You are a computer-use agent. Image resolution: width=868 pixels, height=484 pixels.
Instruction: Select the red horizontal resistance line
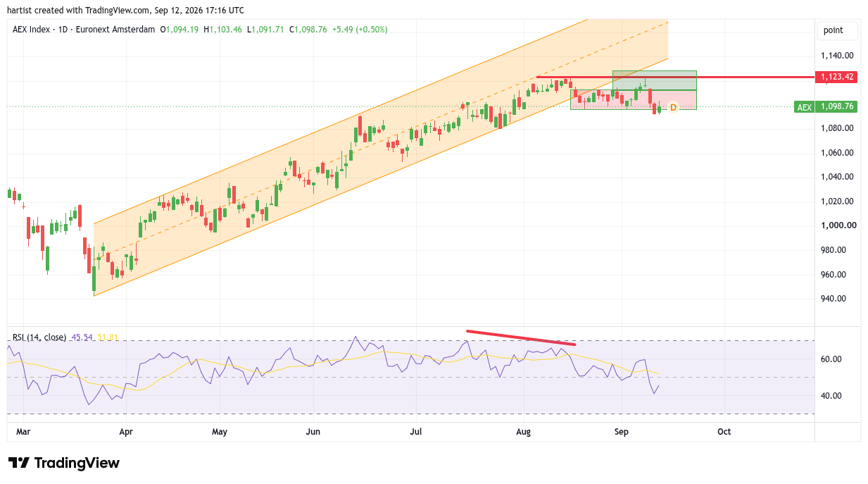[x=674, y=77]
